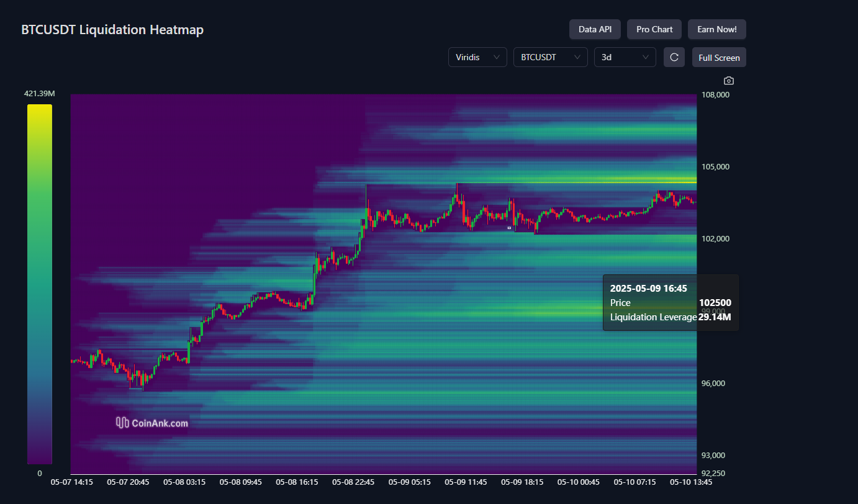Click the 05-09 18:15 time label

tap(522, 482)
